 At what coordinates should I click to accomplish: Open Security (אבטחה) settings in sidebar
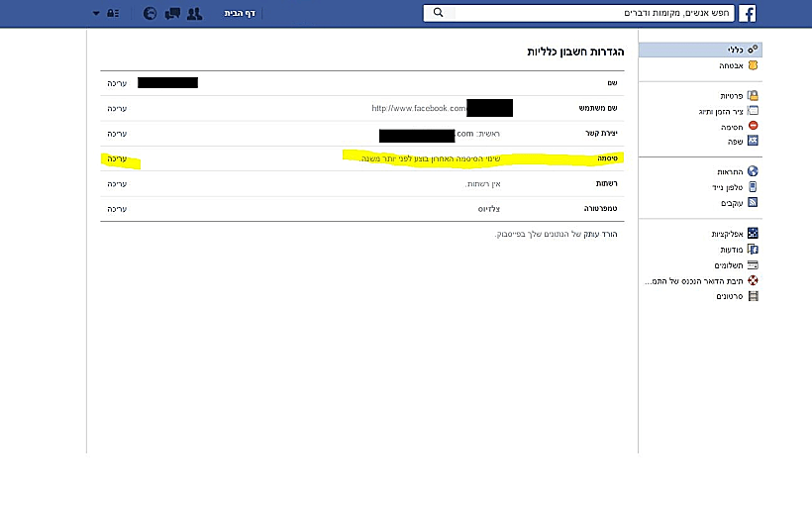point(734,65)
